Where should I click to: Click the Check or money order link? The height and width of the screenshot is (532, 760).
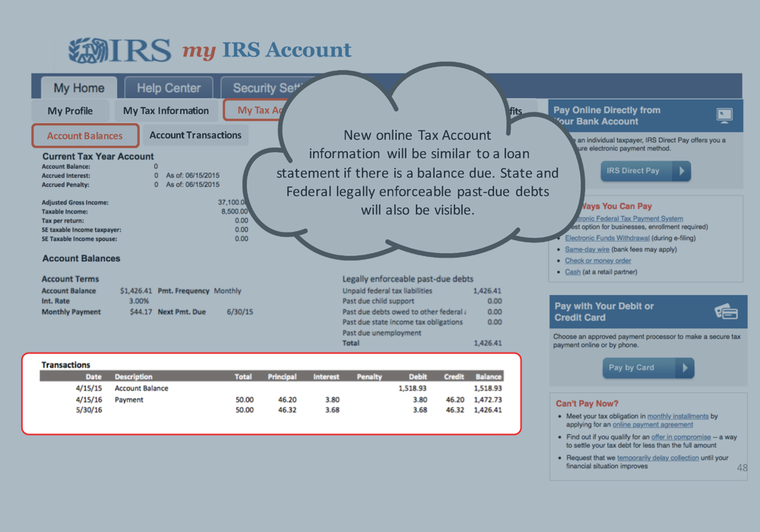coord(597,261)
